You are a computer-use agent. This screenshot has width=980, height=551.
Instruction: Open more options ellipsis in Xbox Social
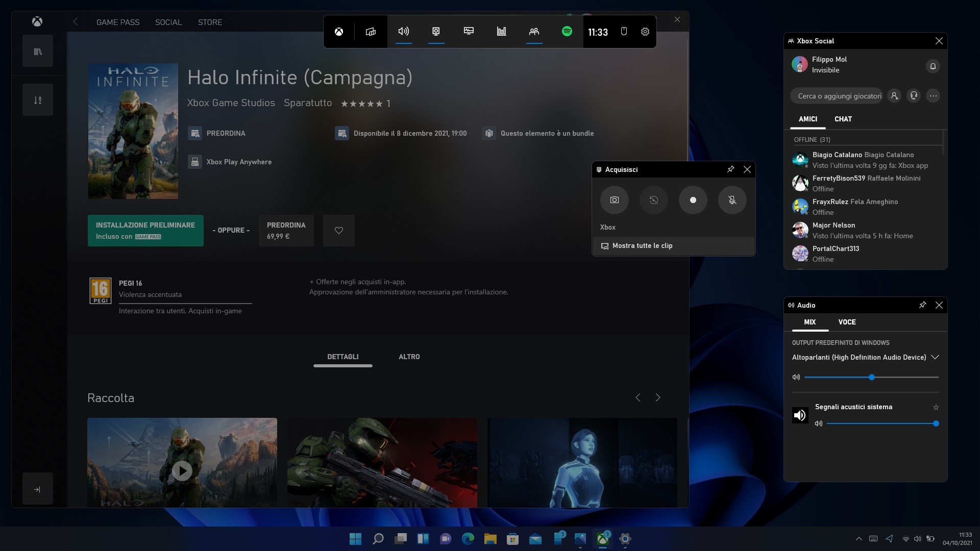[x=933, y=96]
